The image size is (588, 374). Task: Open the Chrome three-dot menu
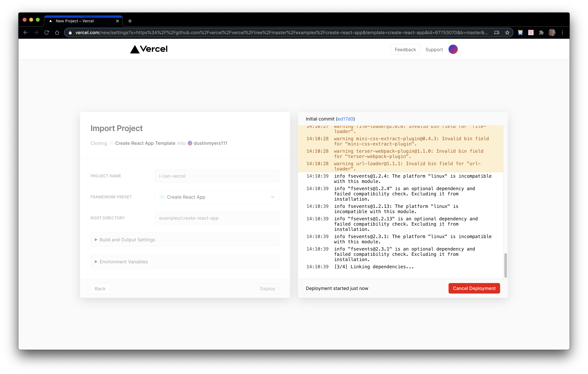pyautogui.click(x=562, y=33)
